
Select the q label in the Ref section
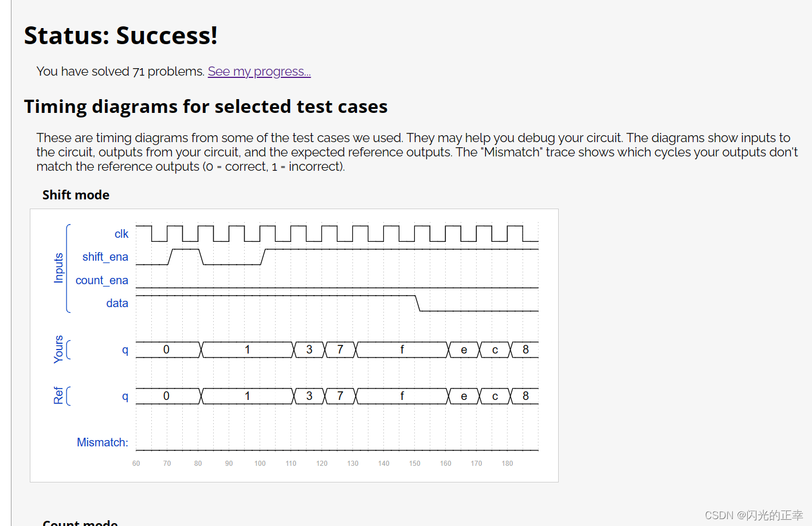tap(125, 396)
